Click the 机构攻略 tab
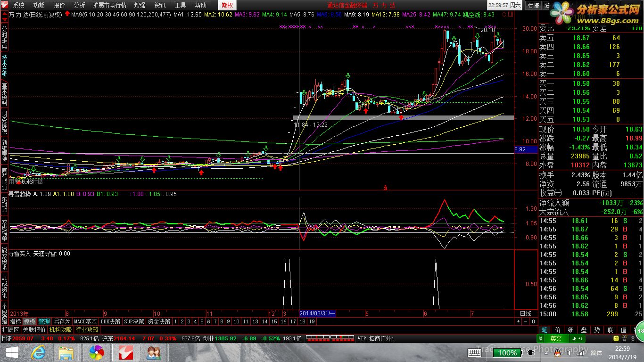Screen dimensions: 644x362 (61, 330)
